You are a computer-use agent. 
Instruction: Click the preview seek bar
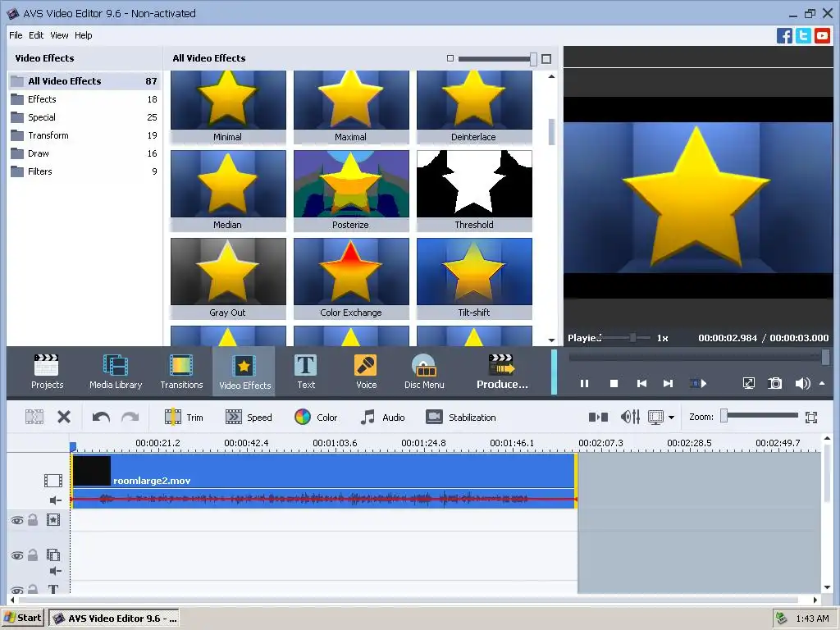pos(699,356)
